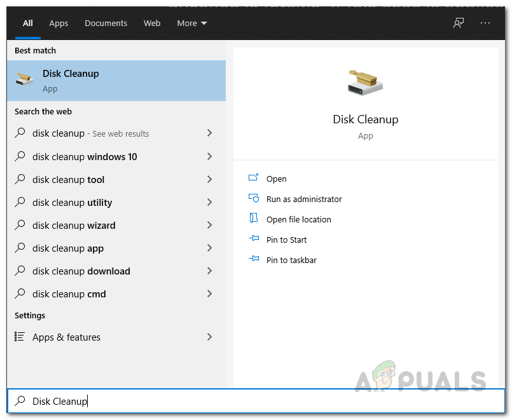Expand arrow for 'disk cleanup cmd'
Viewport: 512px width, 420px height.
[x=210, y=294]
